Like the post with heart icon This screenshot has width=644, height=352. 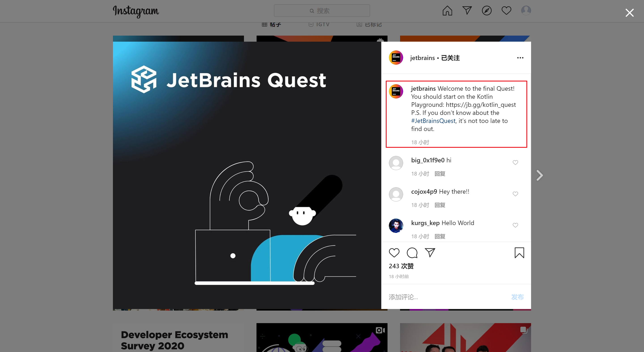pos(394,253)
